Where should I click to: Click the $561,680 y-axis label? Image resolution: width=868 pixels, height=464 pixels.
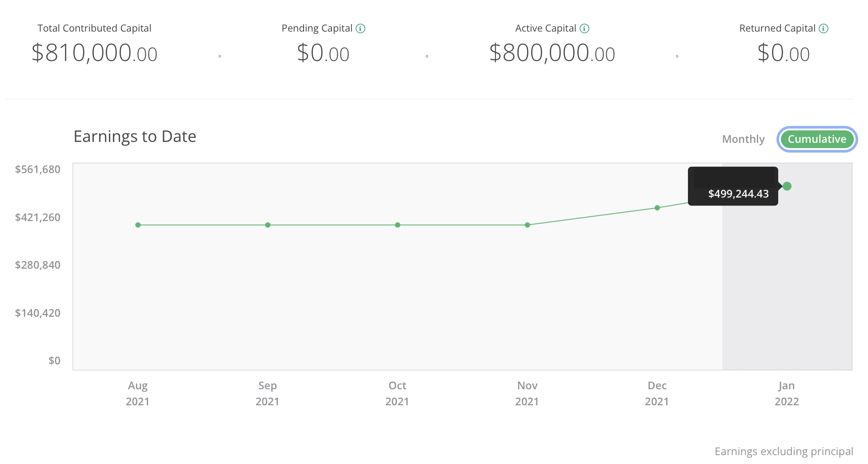pos(37,169)
